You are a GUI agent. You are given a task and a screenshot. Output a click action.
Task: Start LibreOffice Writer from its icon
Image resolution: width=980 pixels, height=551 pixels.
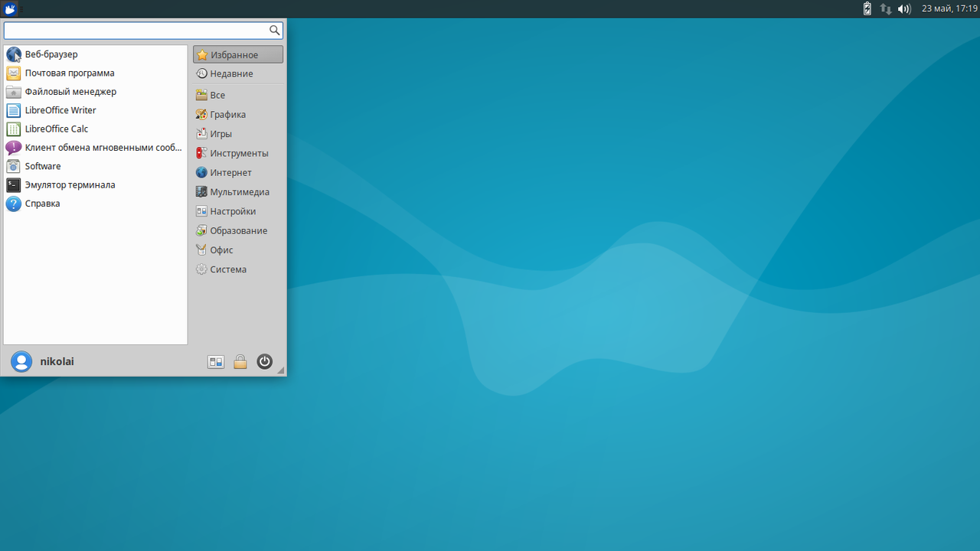tap(13, 110)
